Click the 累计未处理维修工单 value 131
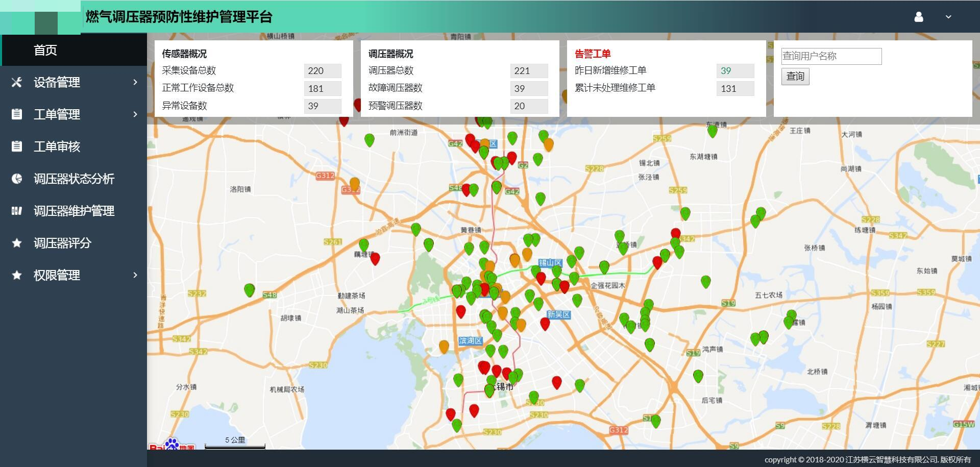Screen dimensions: 980x467 click(735, 88)
